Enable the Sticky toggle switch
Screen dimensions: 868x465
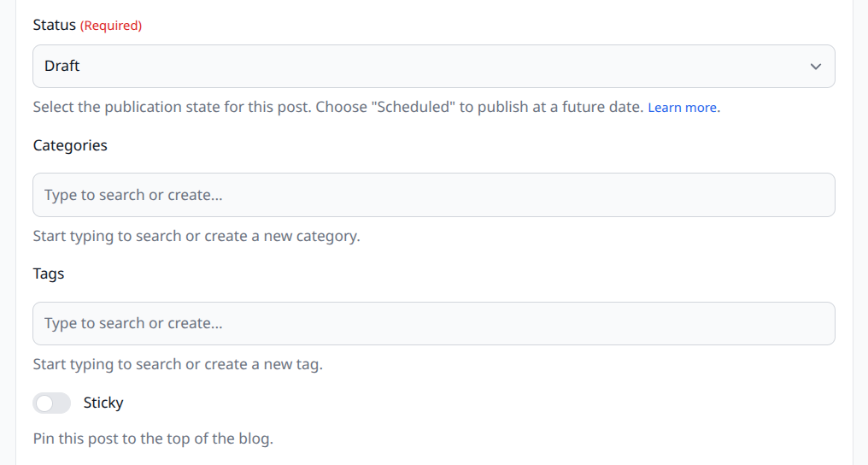click(x=51, y=403)
